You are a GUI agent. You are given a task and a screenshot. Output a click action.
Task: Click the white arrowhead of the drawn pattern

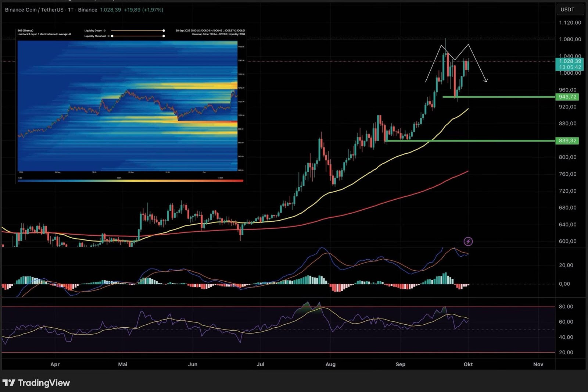click(x=486, y=80)
